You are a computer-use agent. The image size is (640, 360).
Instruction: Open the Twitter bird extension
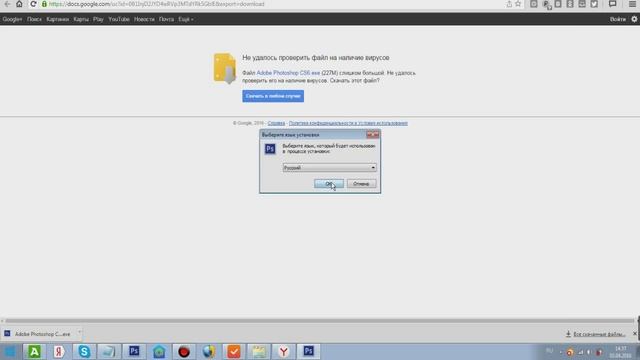click(x=594, y=4)
